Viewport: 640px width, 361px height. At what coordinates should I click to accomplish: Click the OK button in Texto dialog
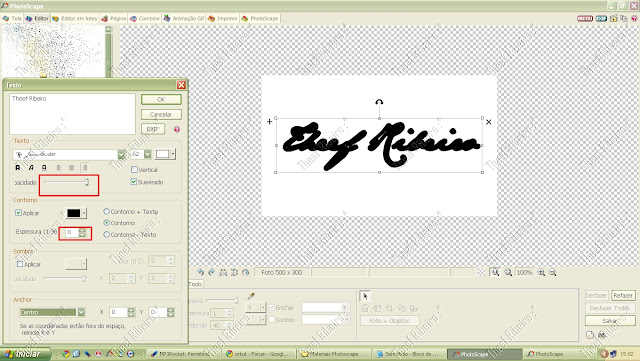click(x=161, y=99)
